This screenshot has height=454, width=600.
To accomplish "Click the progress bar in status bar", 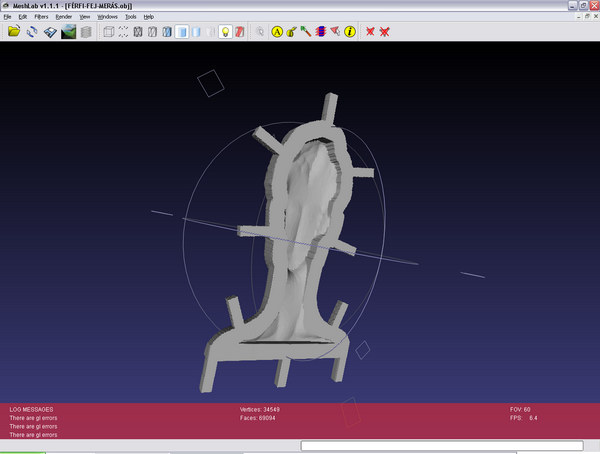I will coord(440,446).
